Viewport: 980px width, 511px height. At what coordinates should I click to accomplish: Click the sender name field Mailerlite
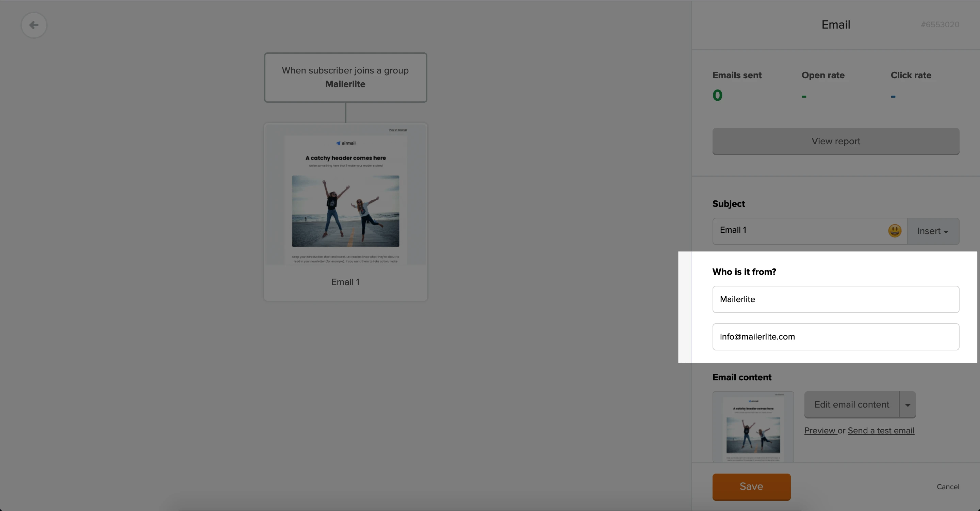835,299
